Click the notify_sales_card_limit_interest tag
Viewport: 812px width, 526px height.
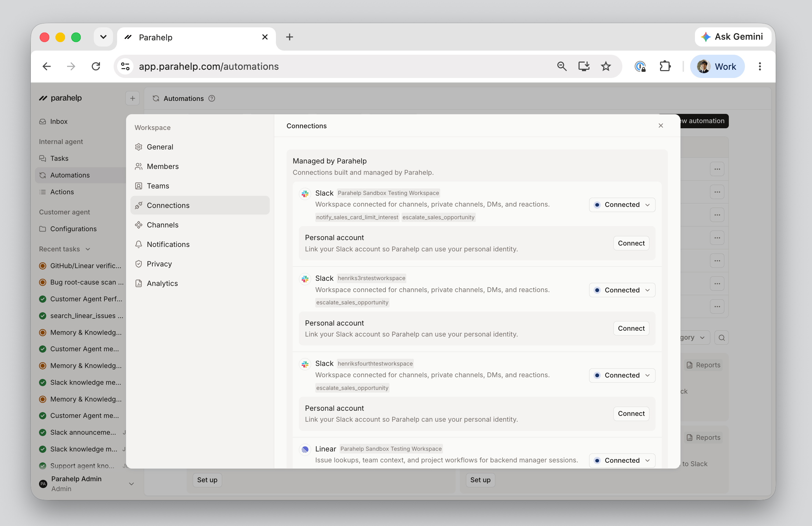coord(357,217)
